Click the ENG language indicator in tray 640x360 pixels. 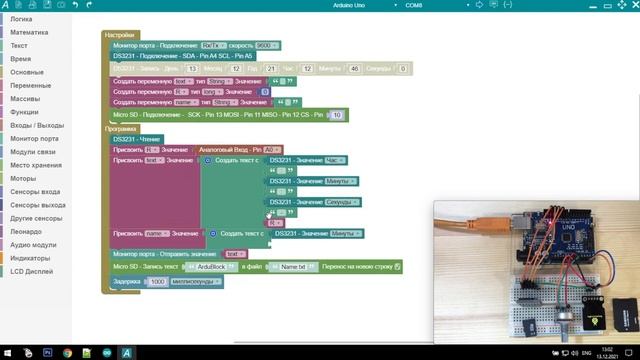587,353
